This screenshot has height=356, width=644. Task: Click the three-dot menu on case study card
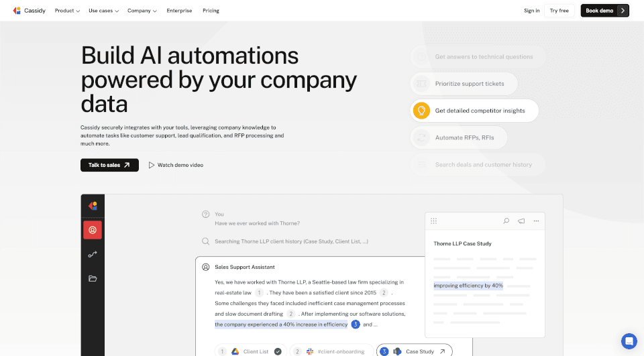tap(535, 221)
